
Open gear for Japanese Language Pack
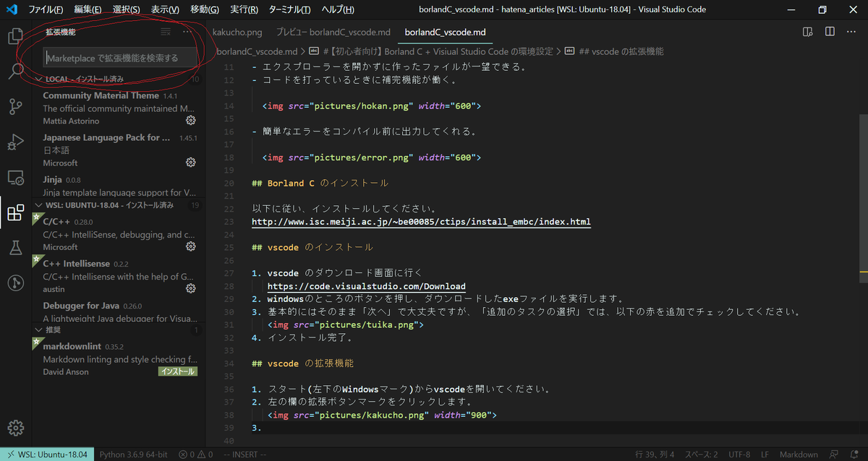click(191, 162)
